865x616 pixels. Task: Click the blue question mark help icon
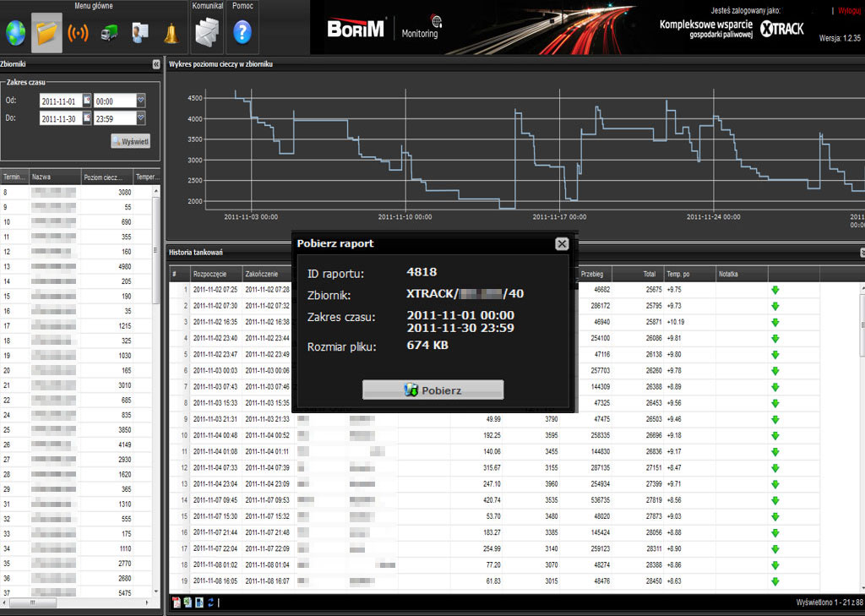[242, 33]
